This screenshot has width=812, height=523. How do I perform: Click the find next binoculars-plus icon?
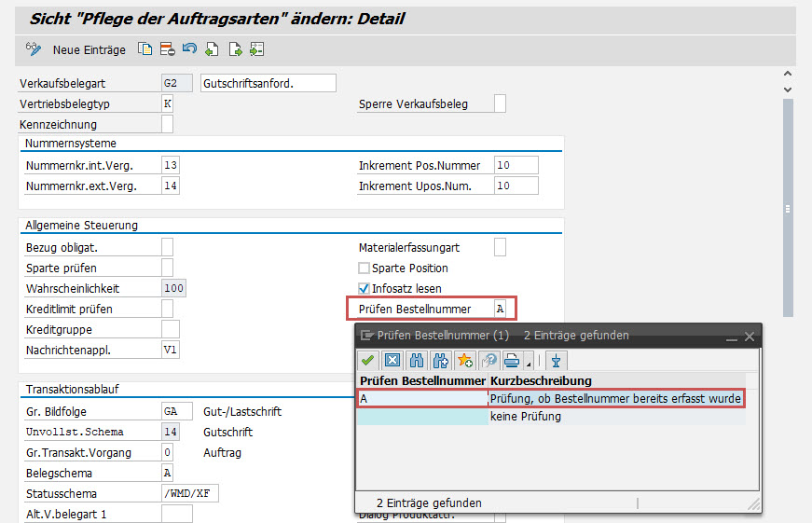pyautogui.click(x=441, y=361)
